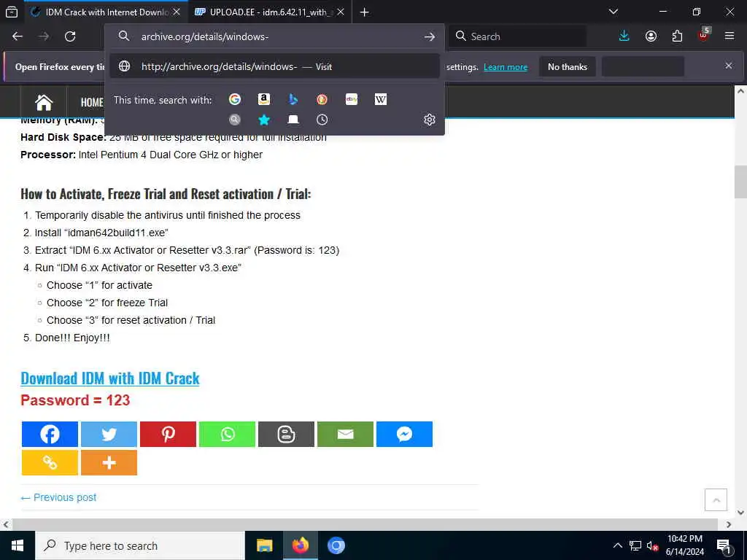Image resolution: width=747 pixels, height=560 pixels.
Task: Open the Downloads panel
Action: 624,36
